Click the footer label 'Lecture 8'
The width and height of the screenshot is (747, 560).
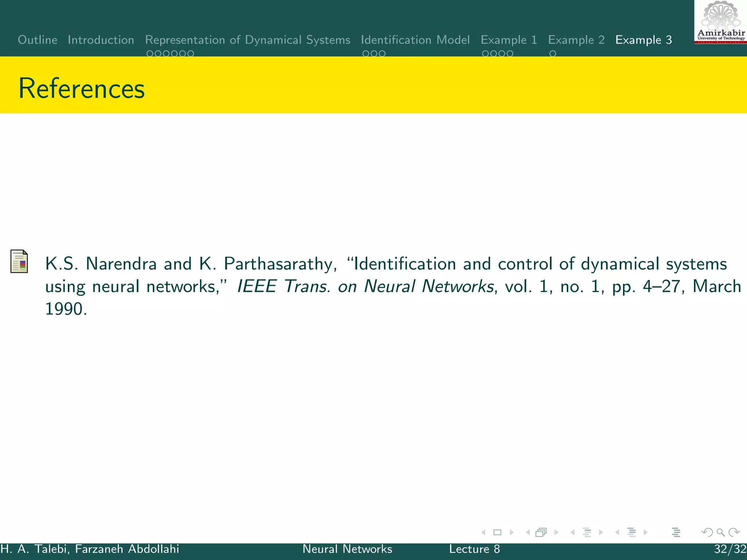click(x=475, y=549)
